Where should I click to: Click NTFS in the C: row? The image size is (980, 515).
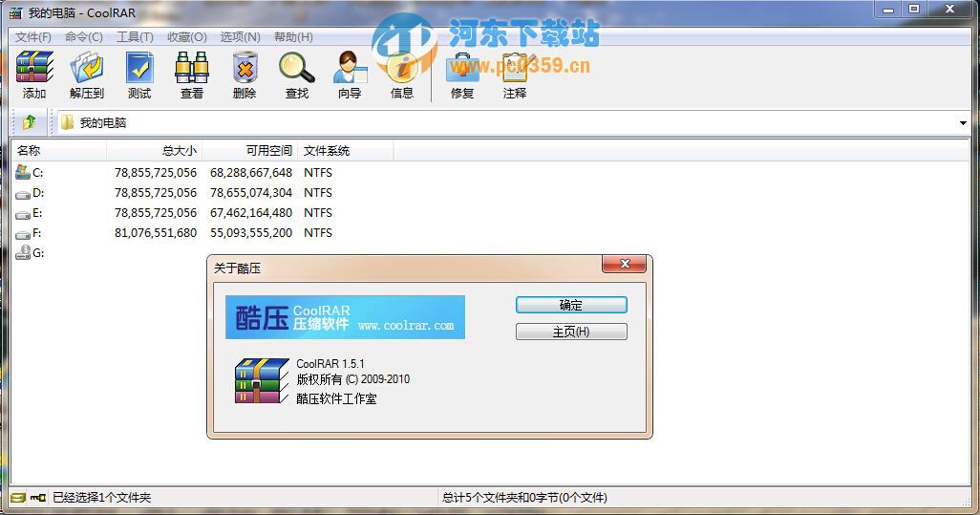318,173
